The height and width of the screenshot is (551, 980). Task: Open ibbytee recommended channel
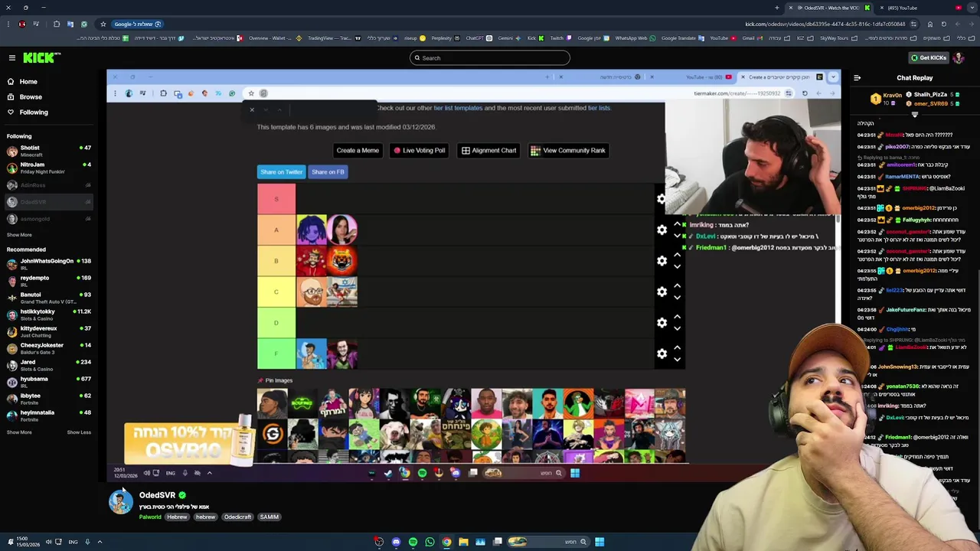(47, 399)
